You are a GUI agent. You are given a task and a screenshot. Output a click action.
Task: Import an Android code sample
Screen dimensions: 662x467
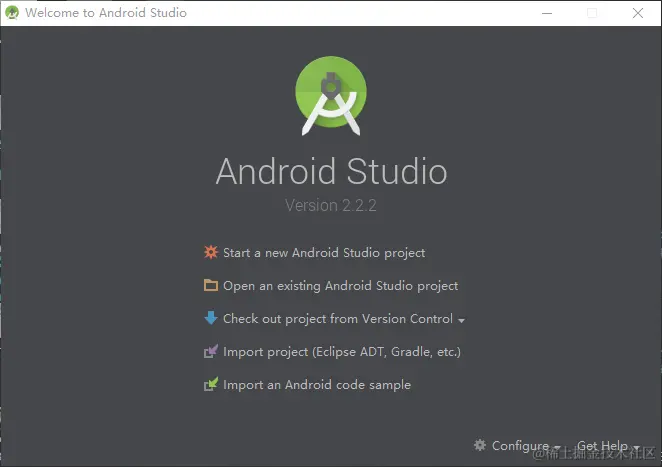pos(317,385)
